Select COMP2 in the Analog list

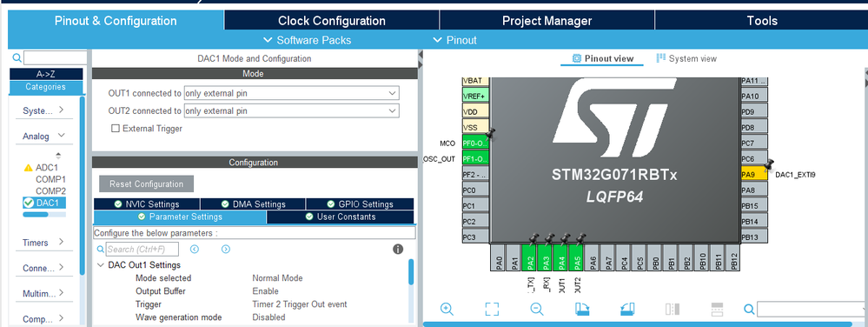[51, 190]
